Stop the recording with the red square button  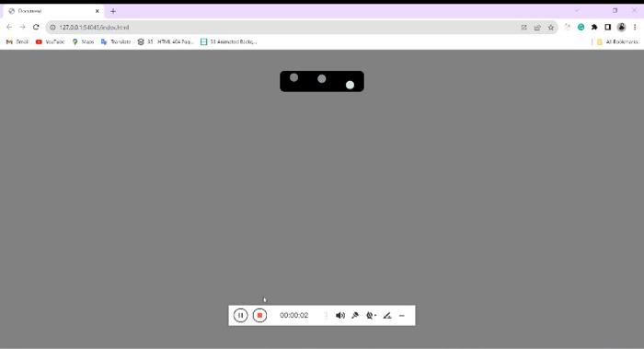pos(259,315)
